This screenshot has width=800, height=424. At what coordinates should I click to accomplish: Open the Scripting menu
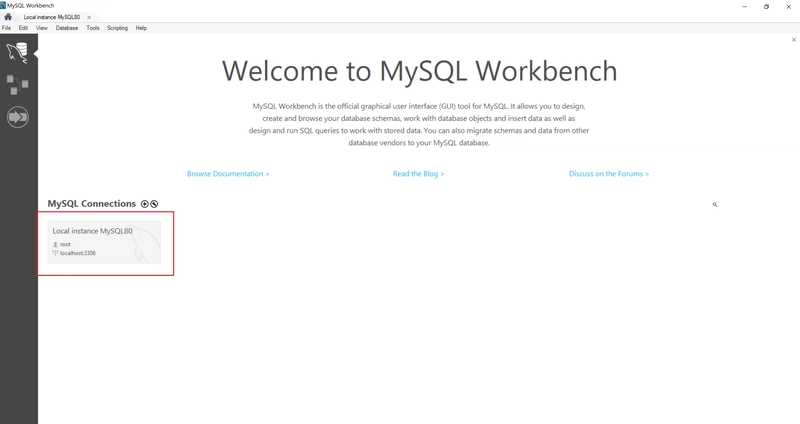click(x=117, y=28)
